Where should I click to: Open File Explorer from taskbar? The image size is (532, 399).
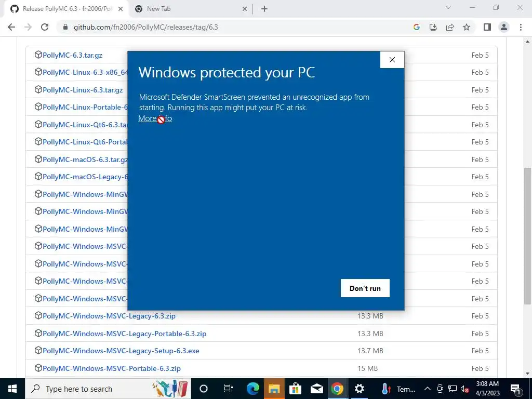[x=274, y=389]
